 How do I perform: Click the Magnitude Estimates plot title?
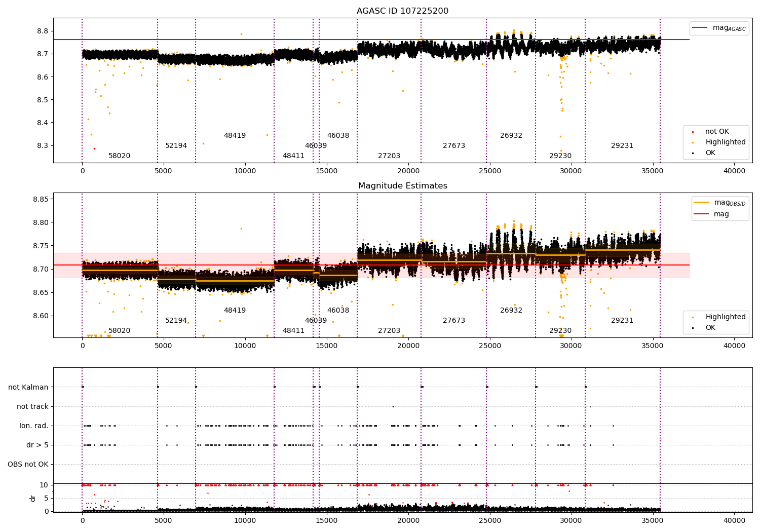(x=402, y=186)
